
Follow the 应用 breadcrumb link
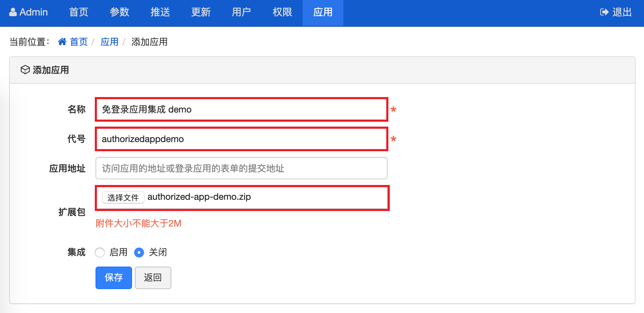(x=110, y=42)
